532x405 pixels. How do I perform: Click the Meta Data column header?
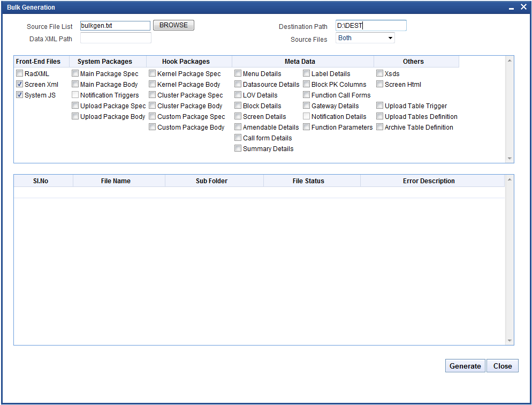303,62
